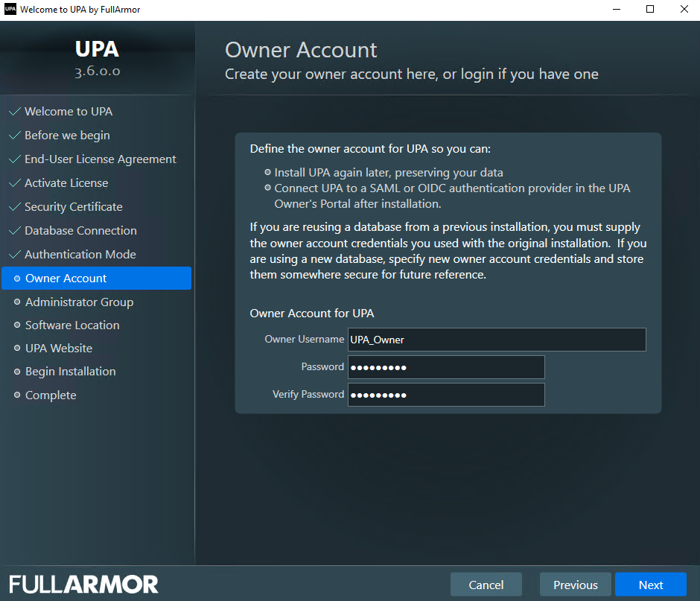Image resolution: width=700 pixels, height=601 pixels.
Task: Focus the Password input field
Action: pyautogui.click(x=446, y=367)
